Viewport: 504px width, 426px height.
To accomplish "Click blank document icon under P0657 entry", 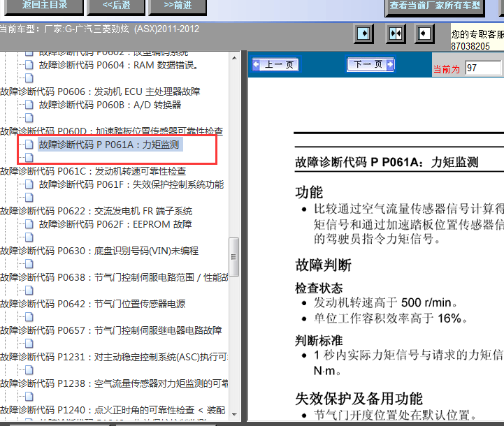I will (x=29, y=344).
